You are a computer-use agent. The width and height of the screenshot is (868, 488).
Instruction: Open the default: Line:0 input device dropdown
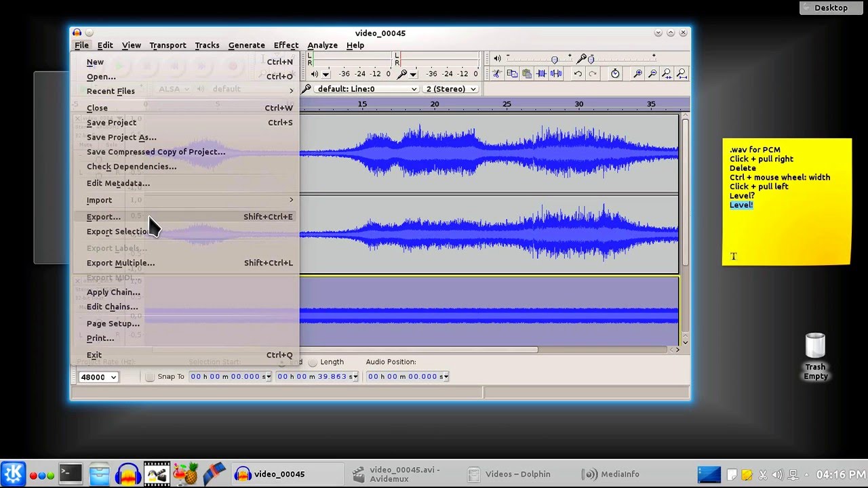pos(366,89)
